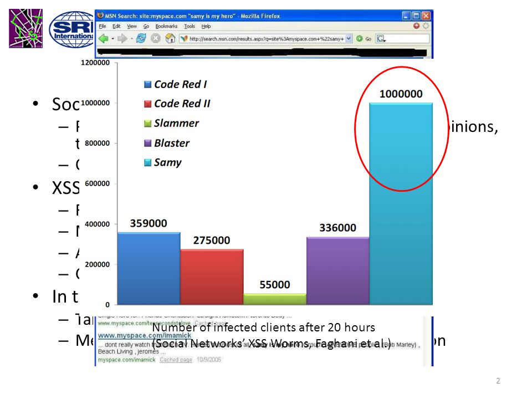Image resolution: width=532 pixels, height=399 pixels.
Task: Open the Forward history dropdown arrow
Action: point(132,39)
